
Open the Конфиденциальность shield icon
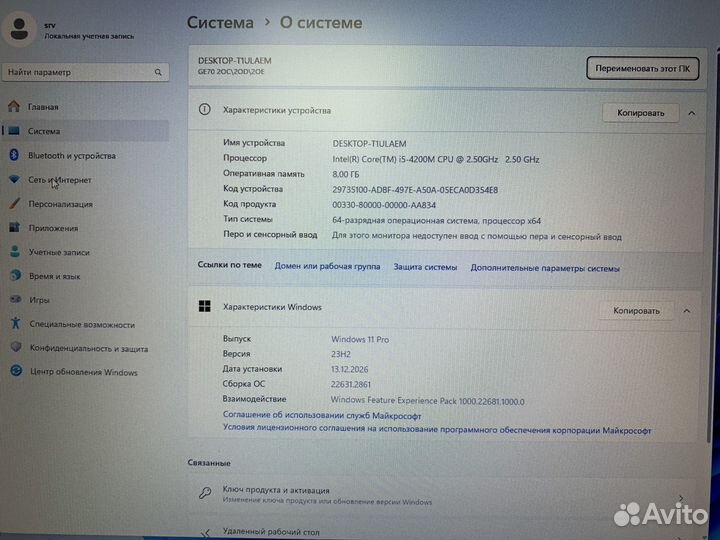click(16, 347)
